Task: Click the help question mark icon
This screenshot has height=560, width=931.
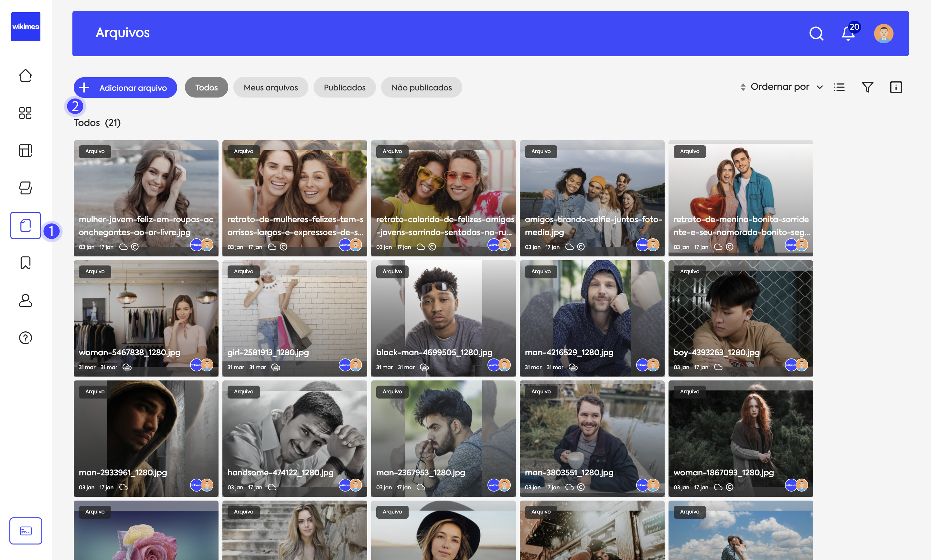Action: point(25,338)
